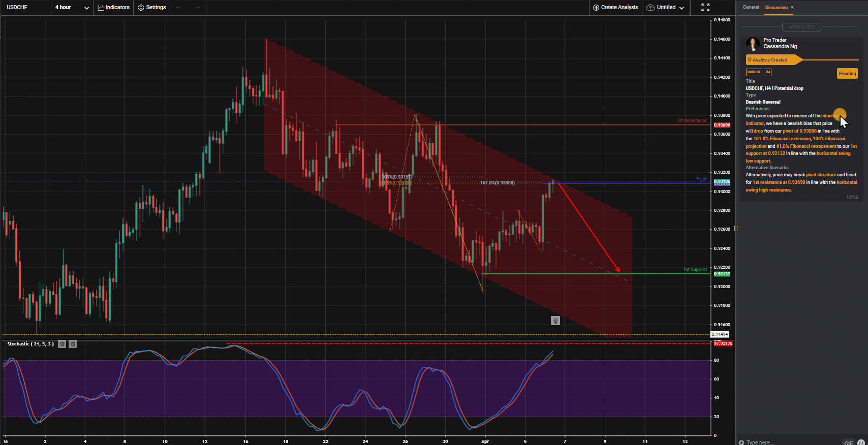Click the Pending status button
The height and width of the screenshot is (445, 868).
[847, 74]
